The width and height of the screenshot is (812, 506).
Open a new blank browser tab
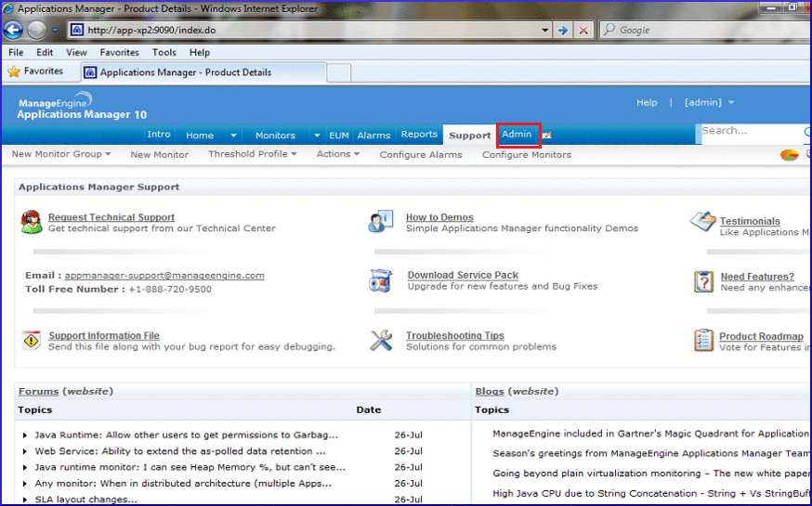tap(339, 73)
